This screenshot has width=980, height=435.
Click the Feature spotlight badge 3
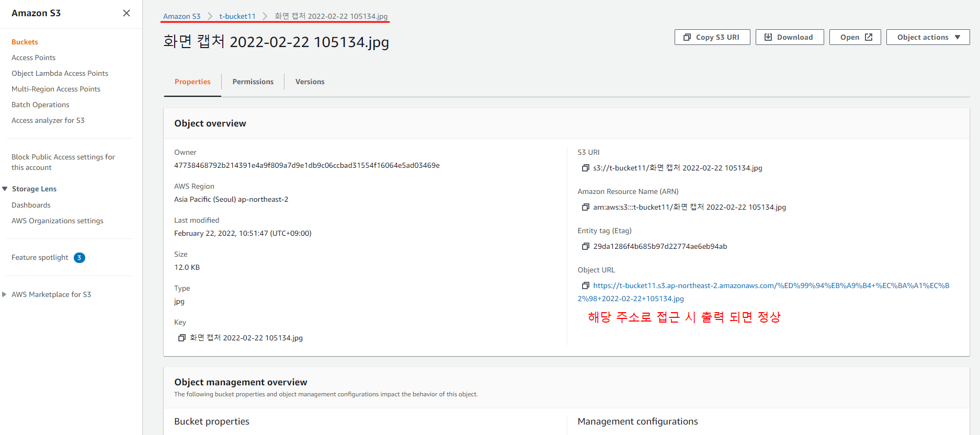tap(79, 258)
